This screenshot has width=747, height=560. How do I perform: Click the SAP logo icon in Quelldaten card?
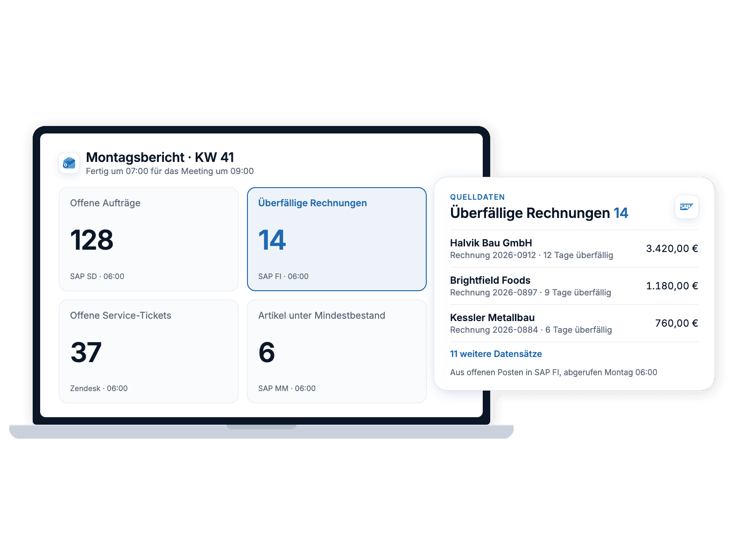686,207
